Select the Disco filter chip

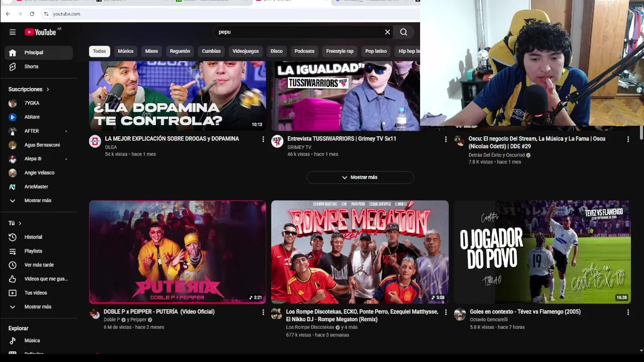click(277, 51)
